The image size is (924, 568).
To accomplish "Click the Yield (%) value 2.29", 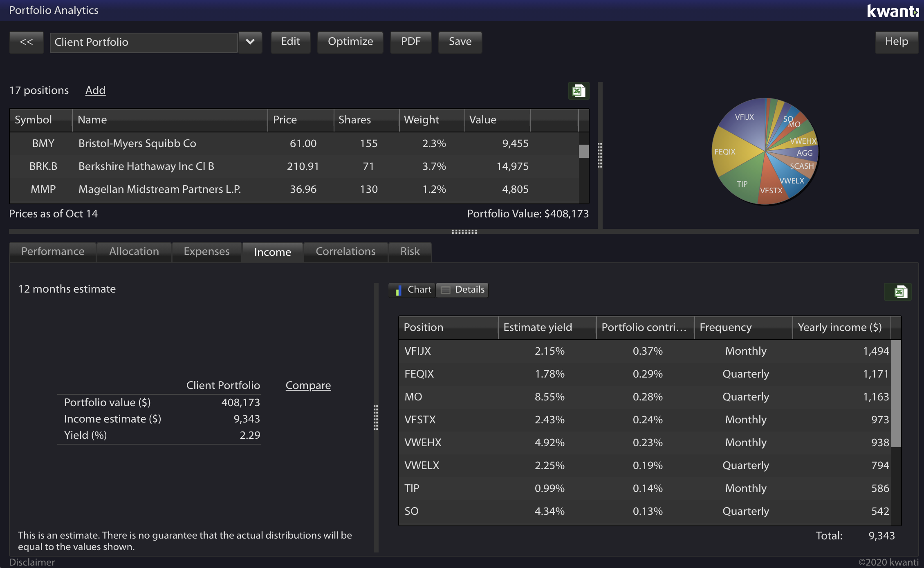I will coord(250,435).
